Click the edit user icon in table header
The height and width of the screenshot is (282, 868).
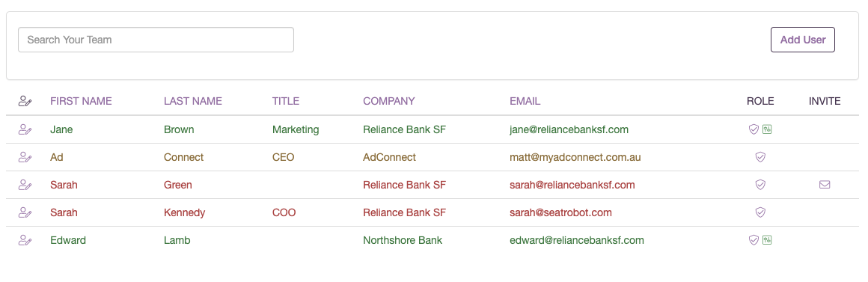[x=25, y=101]
